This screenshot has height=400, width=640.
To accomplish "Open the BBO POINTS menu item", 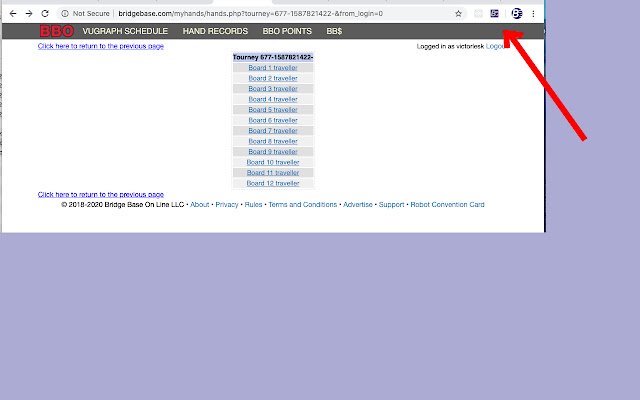I will [x=287, y=31].
